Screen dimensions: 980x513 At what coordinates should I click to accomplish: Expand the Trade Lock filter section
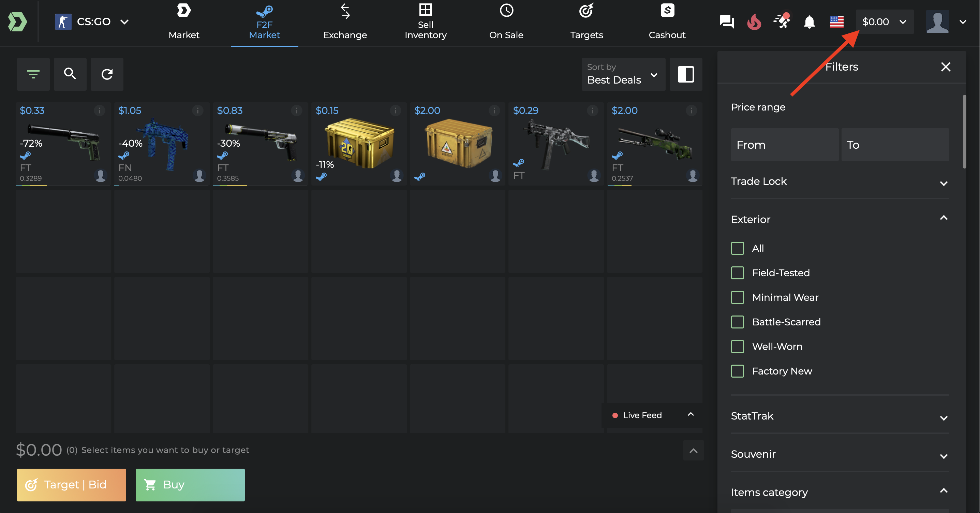click(x=840, y=181)
